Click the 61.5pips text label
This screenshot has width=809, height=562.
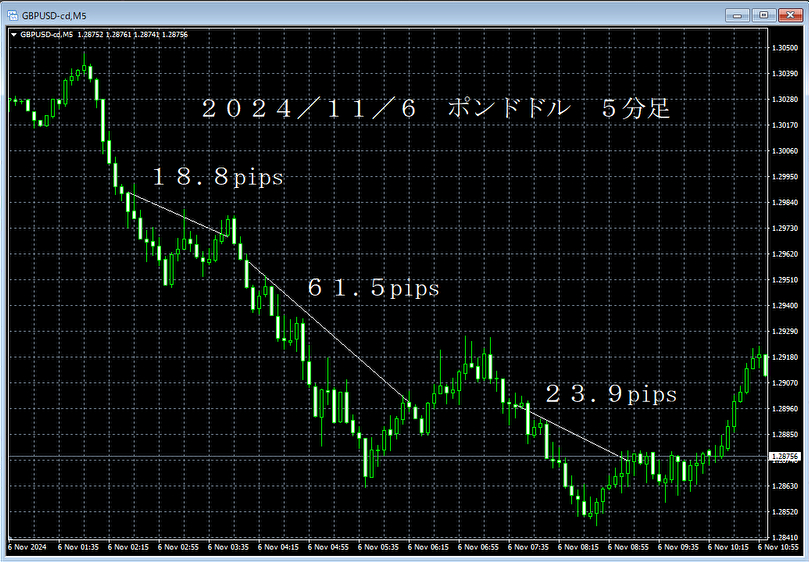coord(374,287)
